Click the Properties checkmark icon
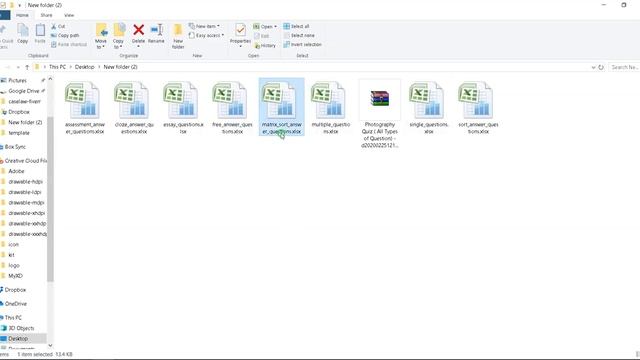The height and width of the screenshot is (360, 640). tap(240, 30)
